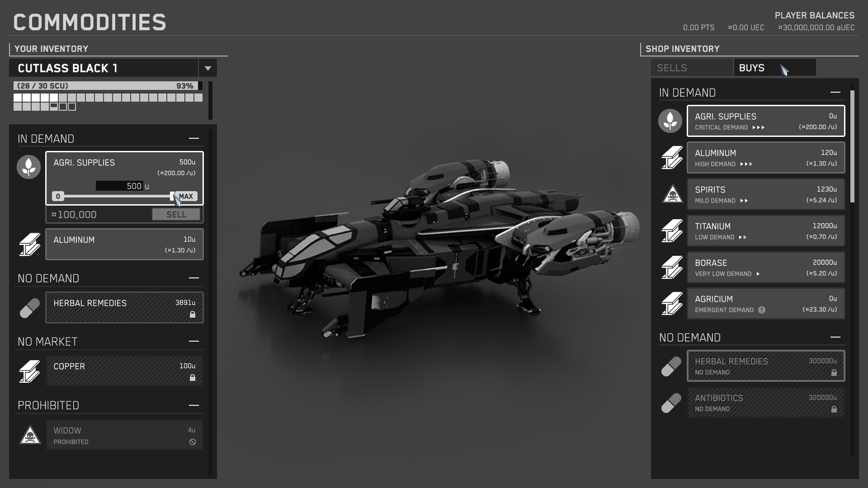Collapse the shop's No Demand section

point(835,337)
